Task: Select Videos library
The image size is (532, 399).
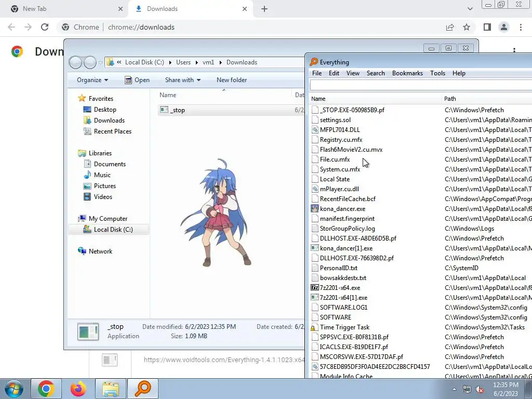Action: [x=103, y=197]
